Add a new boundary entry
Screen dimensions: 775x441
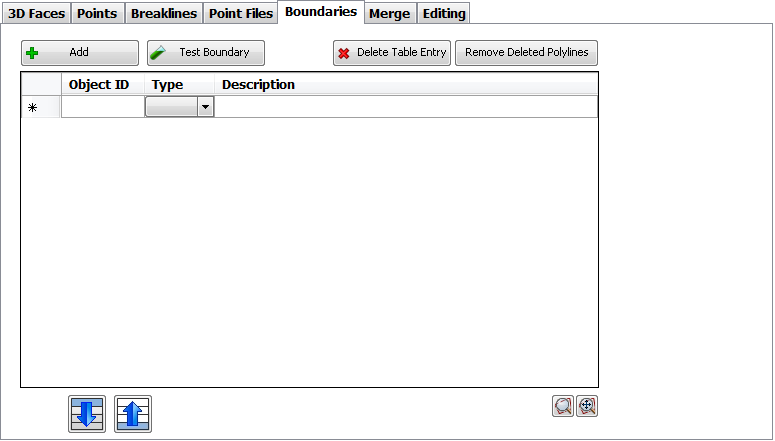click(80, 53)
